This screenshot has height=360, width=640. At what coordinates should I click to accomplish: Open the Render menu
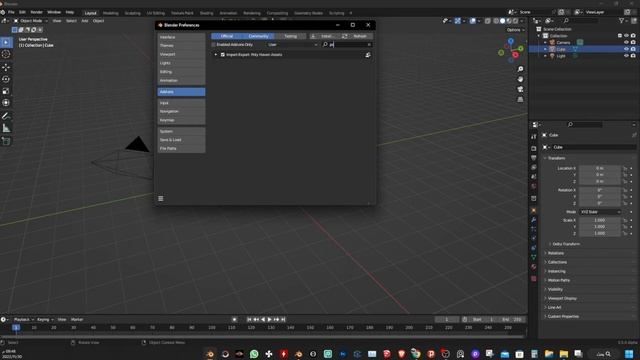pos(36,12)
